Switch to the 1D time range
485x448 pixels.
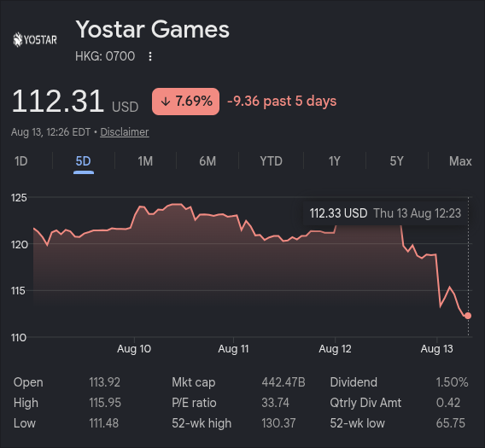(x=21, y=161)
